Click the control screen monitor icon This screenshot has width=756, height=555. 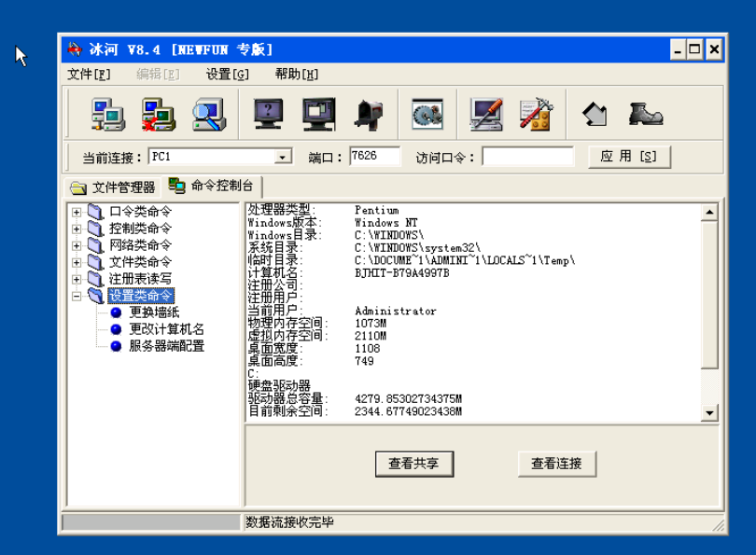[318, 115]
